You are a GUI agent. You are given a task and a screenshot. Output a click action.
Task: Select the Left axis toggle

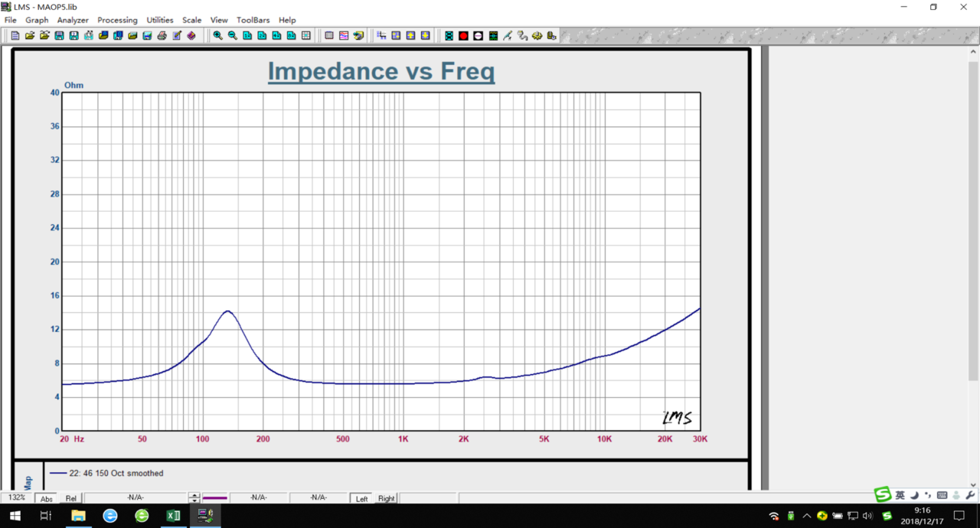[x=361, y=499]
